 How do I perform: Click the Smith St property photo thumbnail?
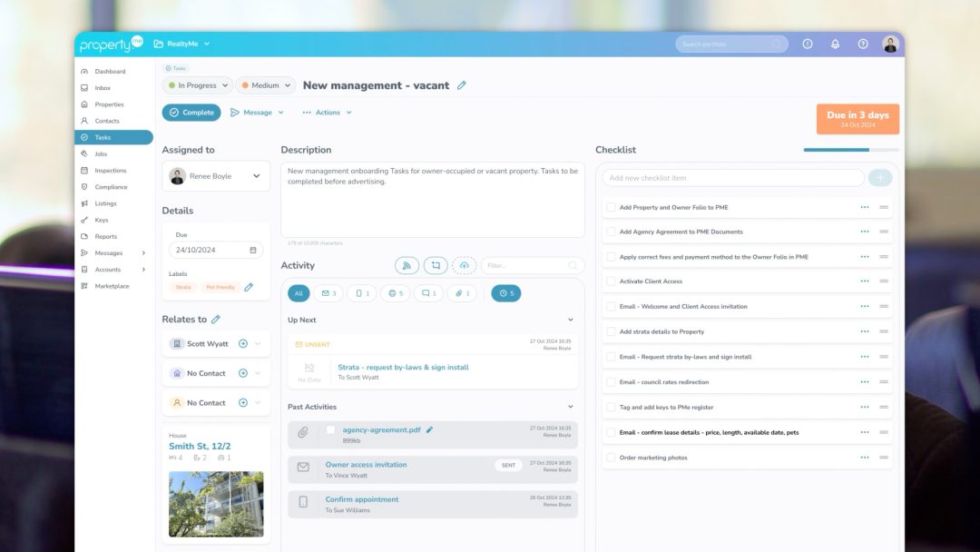[x=216, y=504]
